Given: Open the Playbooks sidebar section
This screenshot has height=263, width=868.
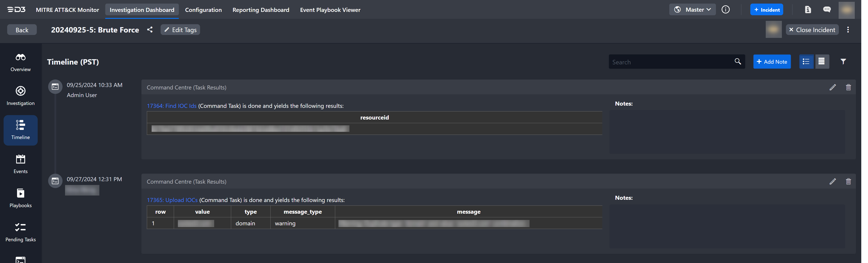Looking at the screenshot, I should [x=21, y=198].
